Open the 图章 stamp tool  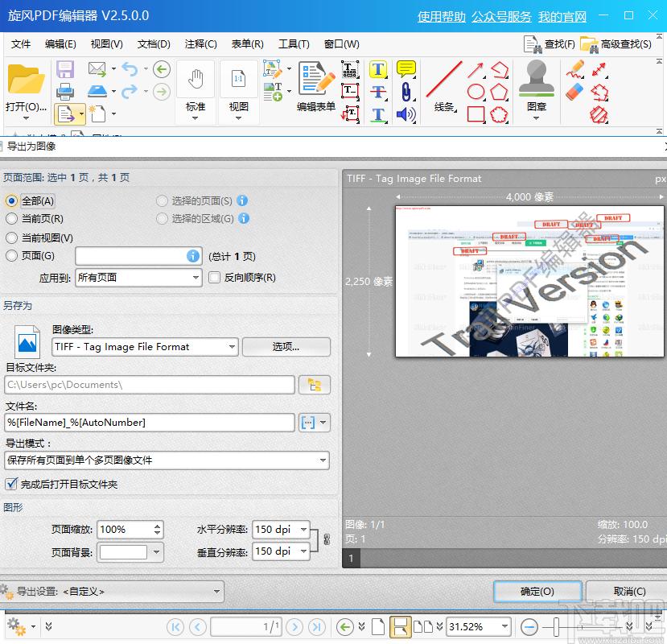(x=536, y=89)
